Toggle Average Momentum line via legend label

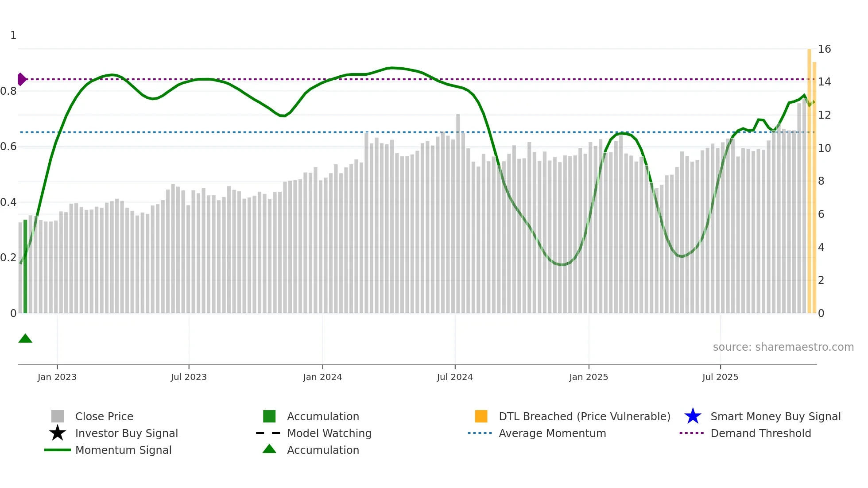coord(552,433)
